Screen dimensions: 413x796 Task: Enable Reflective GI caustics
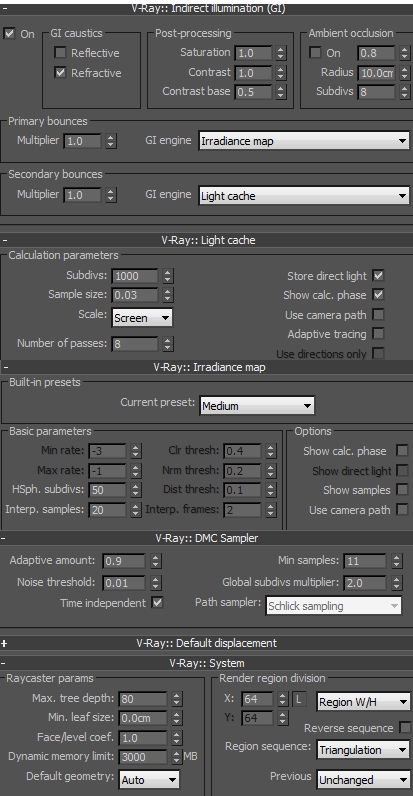pos(60,53)
